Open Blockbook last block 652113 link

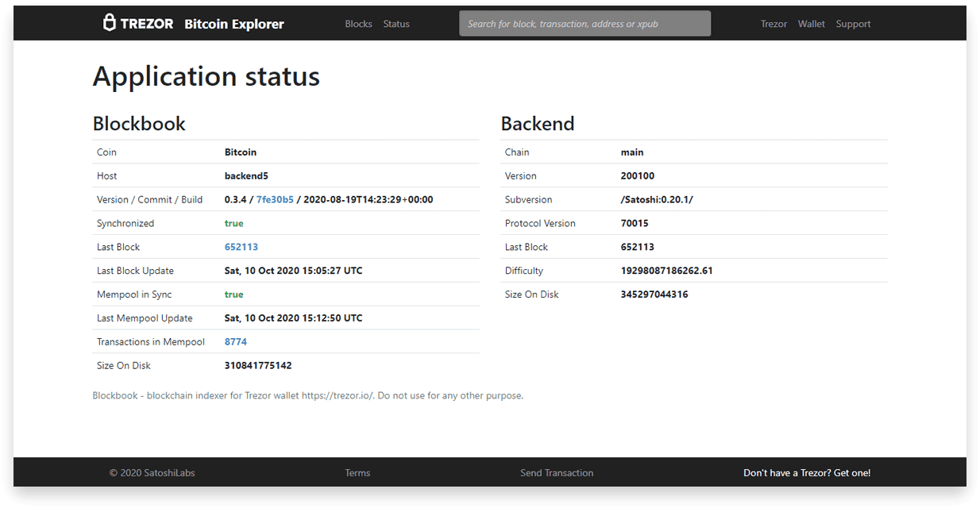click(241, 247)
